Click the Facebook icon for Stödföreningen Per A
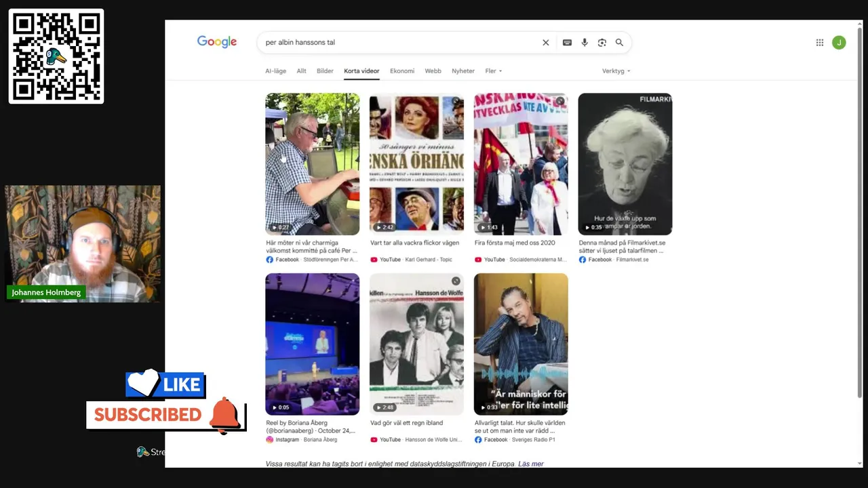The image size is (868, 488). pyautogui.click(x=269, y=260)
